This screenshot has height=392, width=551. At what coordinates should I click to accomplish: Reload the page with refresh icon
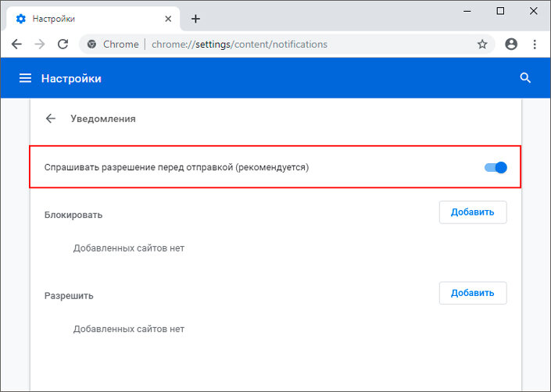[x=63, y=45]
